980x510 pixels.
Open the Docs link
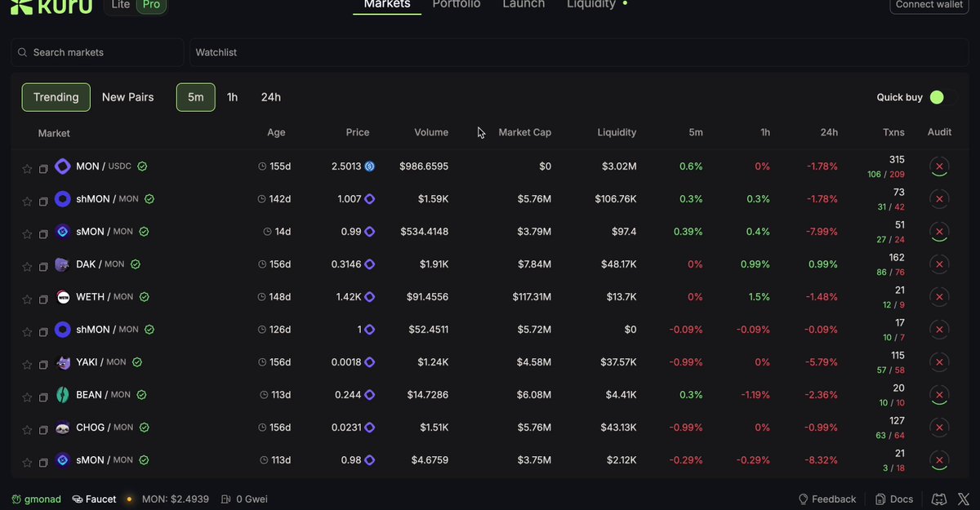point(893,499)
